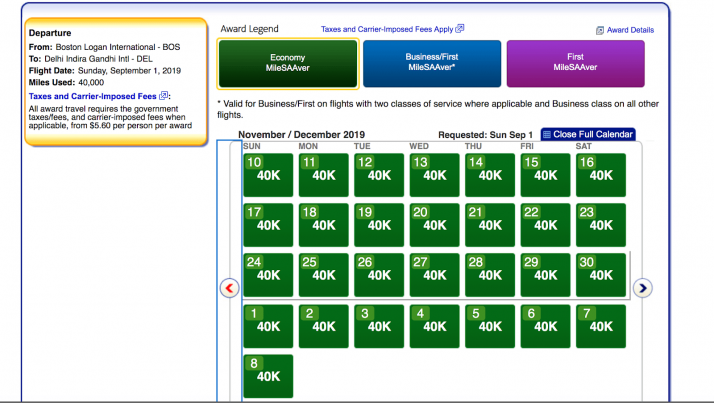This screenshot has width=714, height=403.
Task: Click the Award Details document icon
Action: (x=600, y=31)
